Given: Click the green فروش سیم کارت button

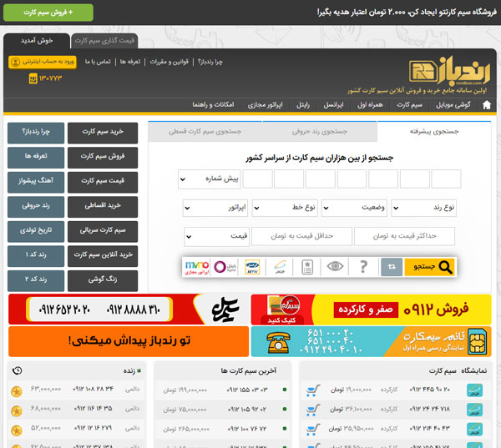Looking at the screenshot, I should 48,13.
